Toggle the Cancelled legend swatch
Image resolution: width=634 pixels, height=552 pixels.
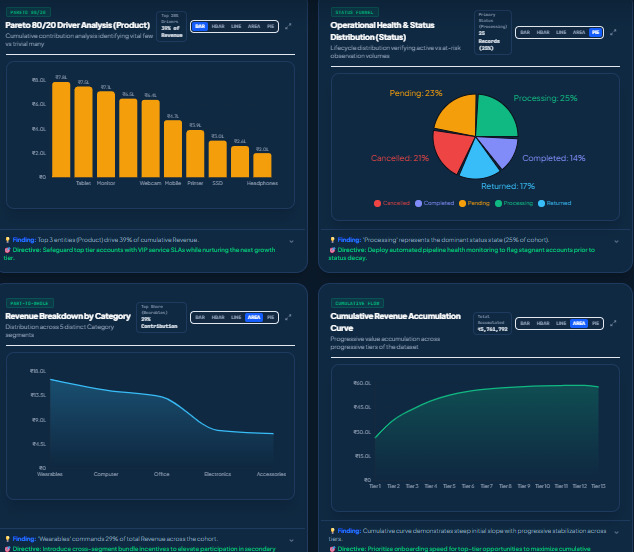pyautogui.click(x=377, y=203)
